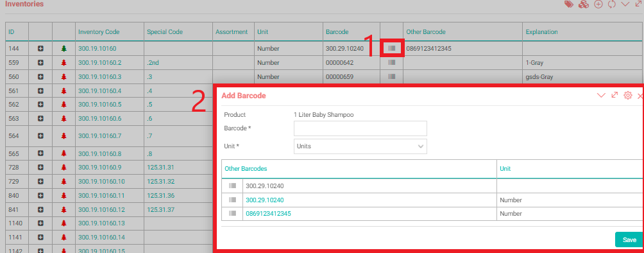644x253 pixels.
Task: Open the barcode icon in row 144
Action: click(392, 49)
